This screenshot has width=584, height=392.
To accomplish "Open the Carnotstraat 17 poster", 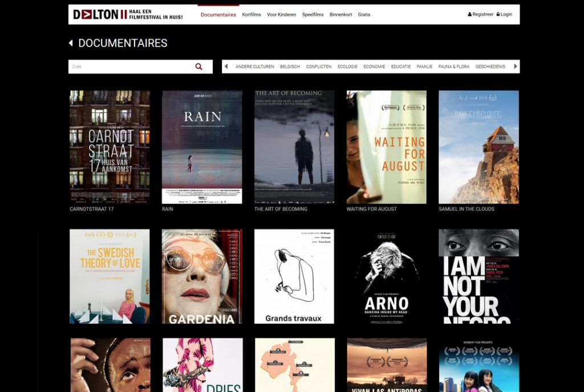I will [110, 147].
